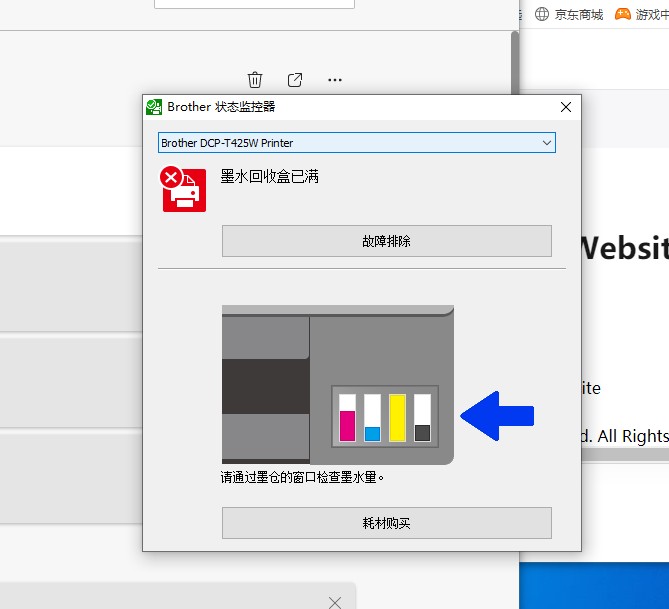Click the black ink level indicator

click(422, 418)
